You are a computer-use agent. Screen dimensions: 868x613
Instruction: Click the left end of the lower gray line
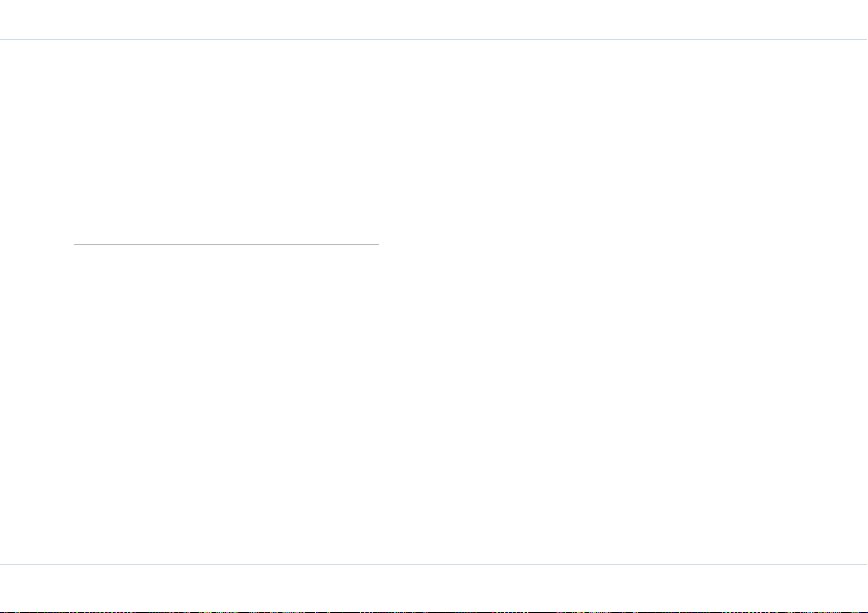(x=75, y=244)
